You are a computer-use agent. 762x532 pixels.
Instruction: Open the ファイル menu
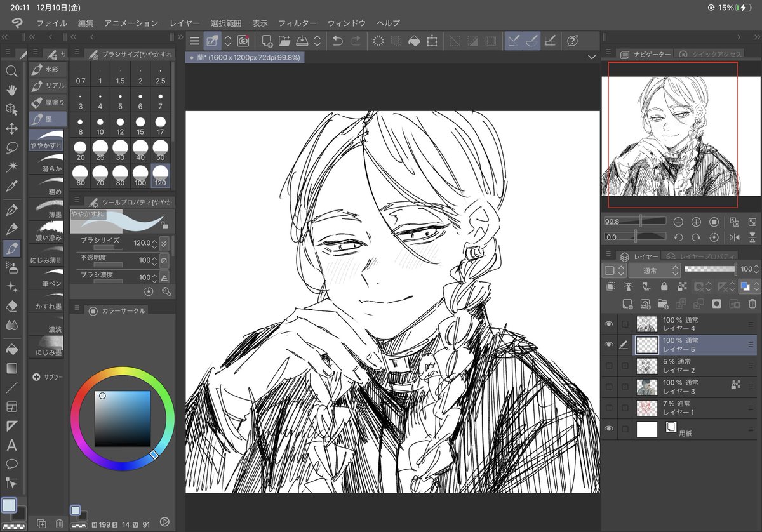click(52, 23)
